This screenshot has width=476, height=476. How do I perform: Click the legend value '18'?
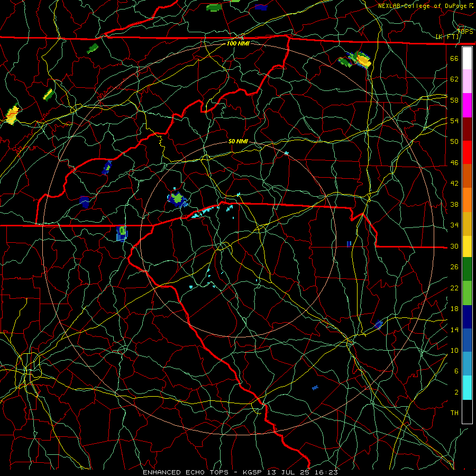(454, 309)
